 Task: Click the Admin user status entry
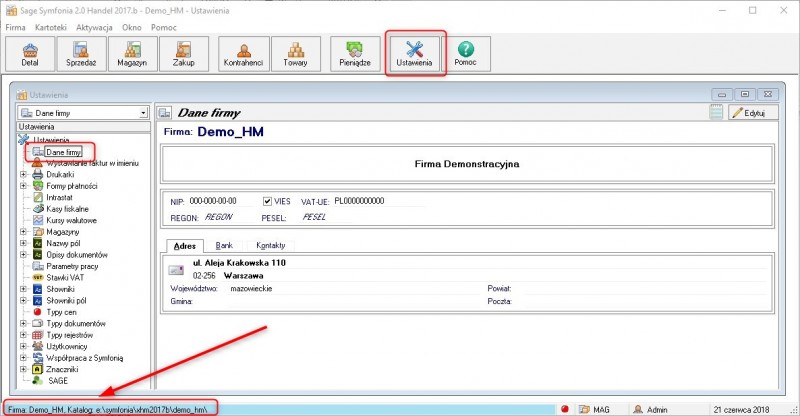coord(651,409)
